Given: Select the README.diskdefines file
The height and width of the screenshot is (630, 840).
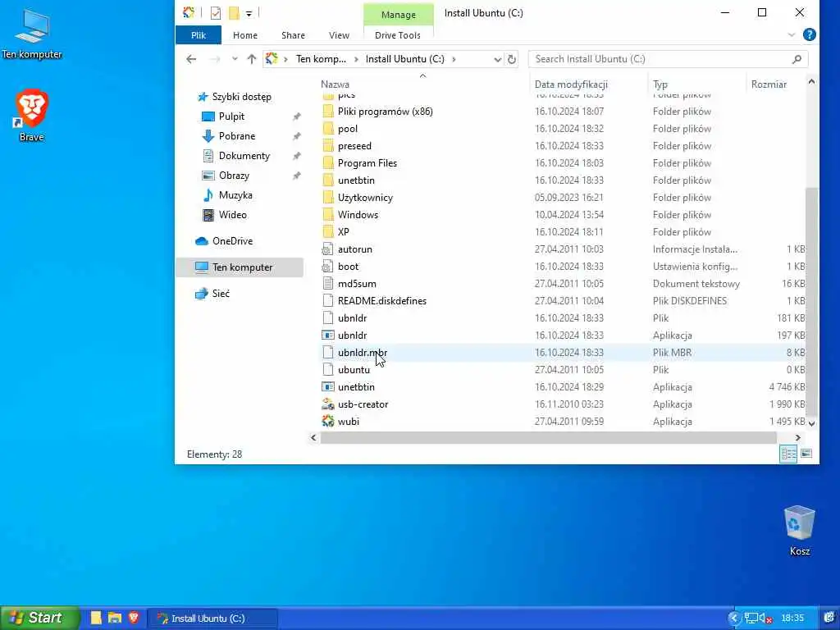Looking at the screenshot, I should (382, 301).
